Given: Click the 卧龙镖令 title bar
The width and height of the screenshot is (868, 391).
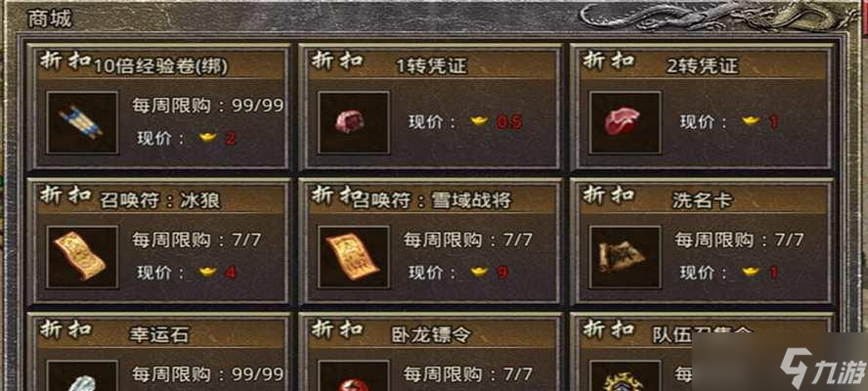Looking at the screenshot, I should click(432, 334).
